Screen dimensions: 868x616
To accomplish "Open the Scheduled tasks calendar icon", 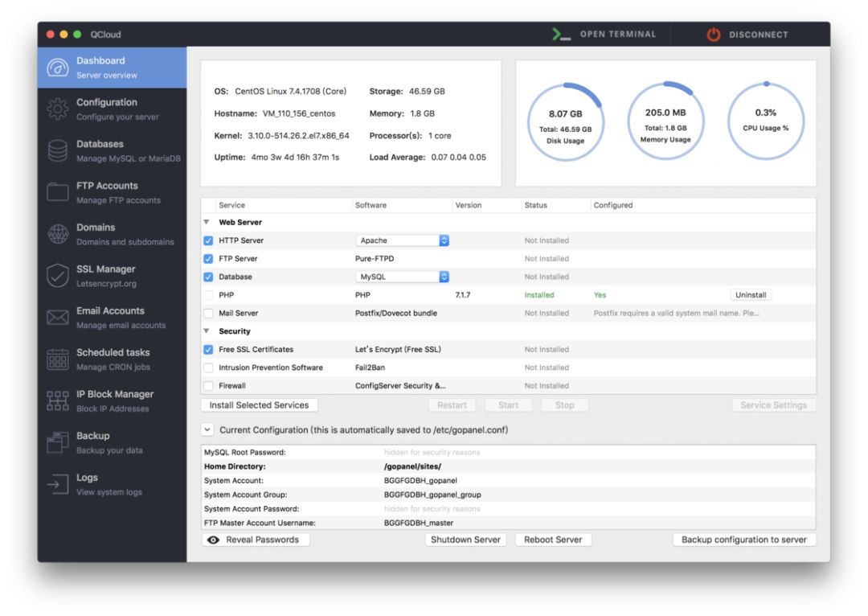I will coord(58,359).
